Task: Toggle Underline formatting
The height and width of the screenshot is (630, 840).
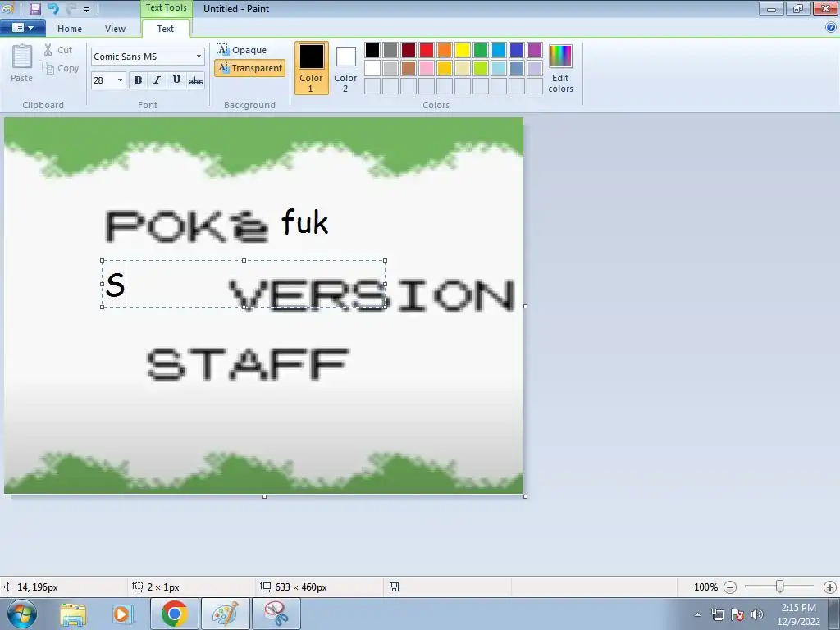Action: 176,80
